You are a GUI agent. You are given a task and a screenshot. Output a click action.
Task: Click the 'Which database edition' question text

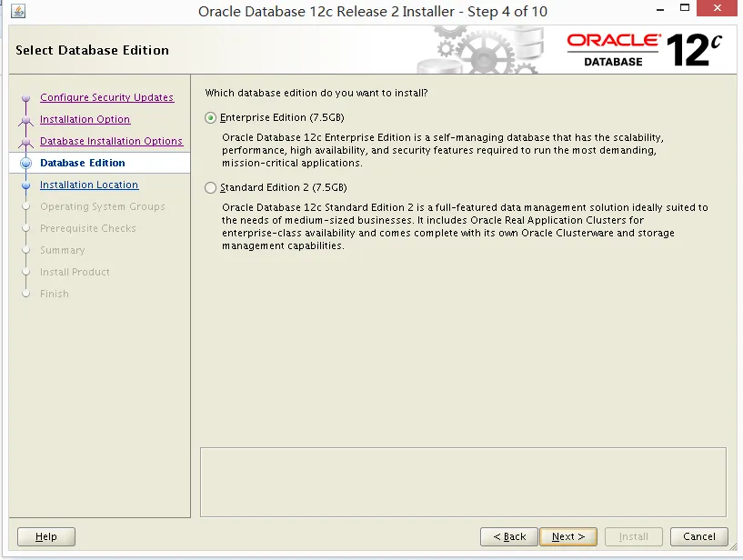[316, 93]
